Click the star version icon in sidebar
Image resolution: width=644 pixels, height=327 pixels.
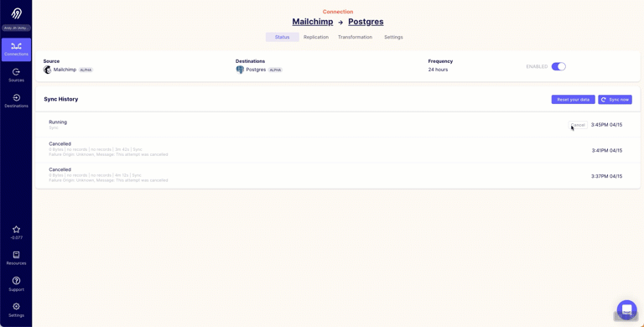tap(16, 230)
